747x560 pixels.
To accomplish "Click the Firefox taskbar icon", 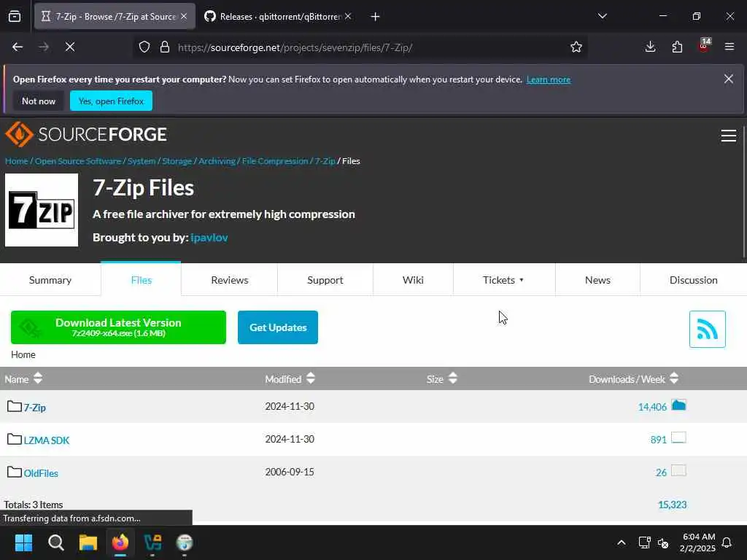I will (x=120, y=542).
